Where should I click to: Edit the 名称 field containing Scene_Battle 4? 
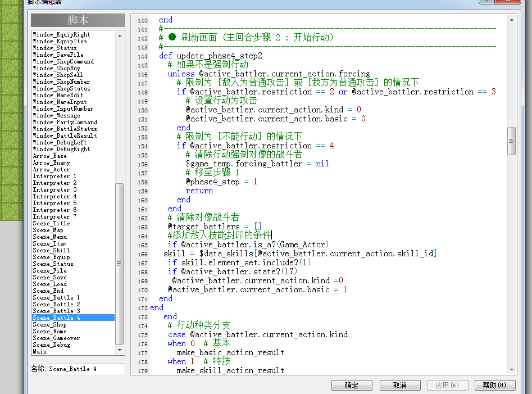(87, 369)
